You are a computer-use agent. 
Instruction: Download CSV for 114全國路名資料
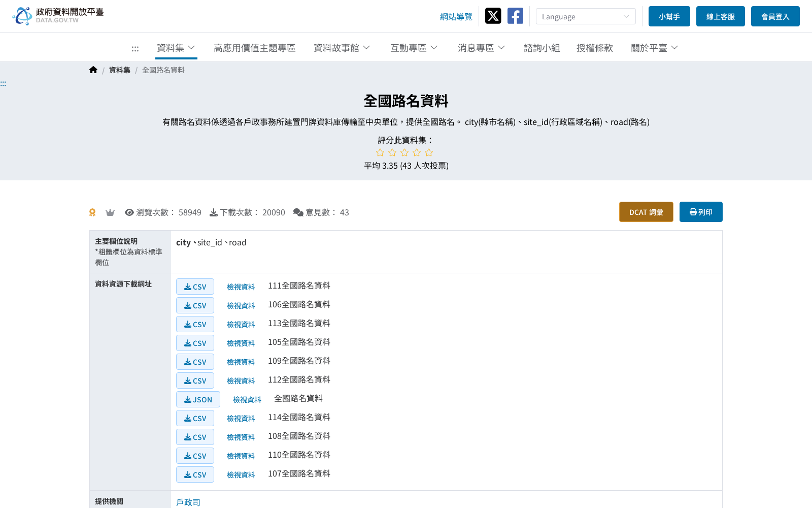[x=195, y=418]
